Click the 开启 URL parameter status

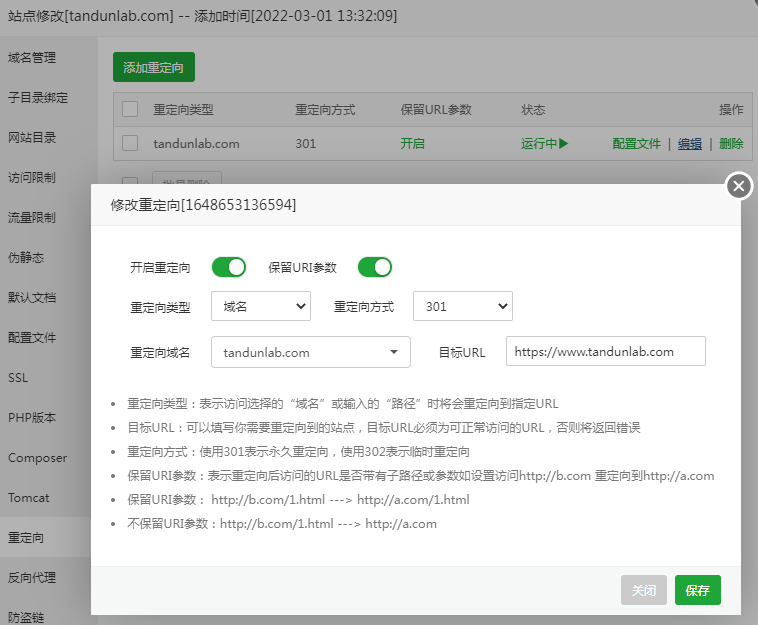click(x=412, y=144)
